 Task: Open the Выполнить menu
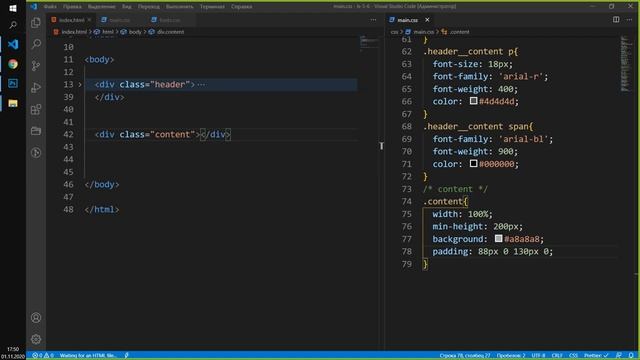(180, 7)
